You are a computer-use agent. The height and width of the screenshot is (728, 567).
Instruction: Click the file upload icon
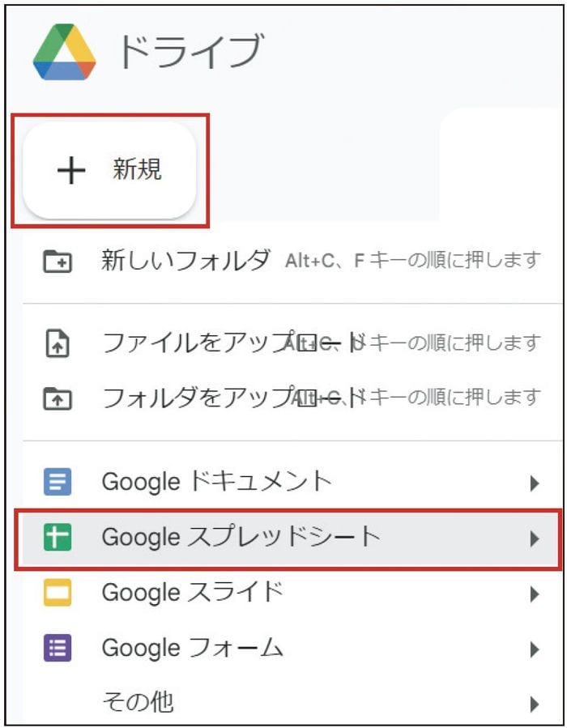click(x=57, y=345)
